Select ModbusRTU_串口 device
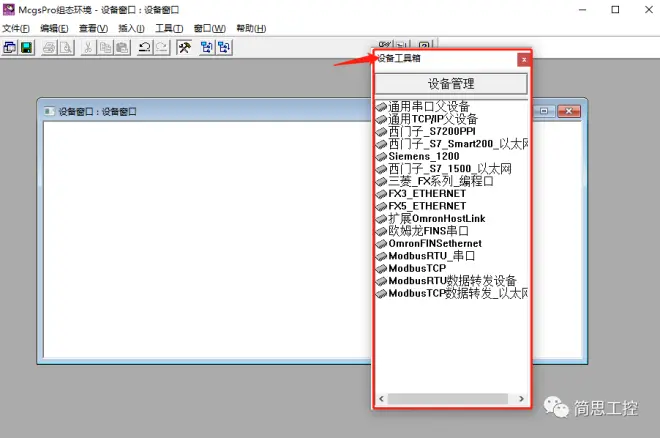Viewport: 660px width, 438px height. pos(425,256)
